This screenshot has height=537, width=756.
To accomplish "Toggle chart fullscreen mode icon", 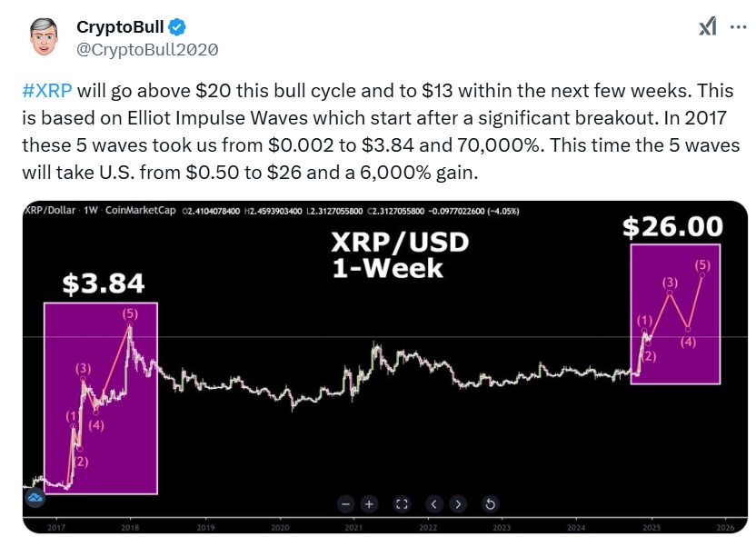I will [402, 504].
